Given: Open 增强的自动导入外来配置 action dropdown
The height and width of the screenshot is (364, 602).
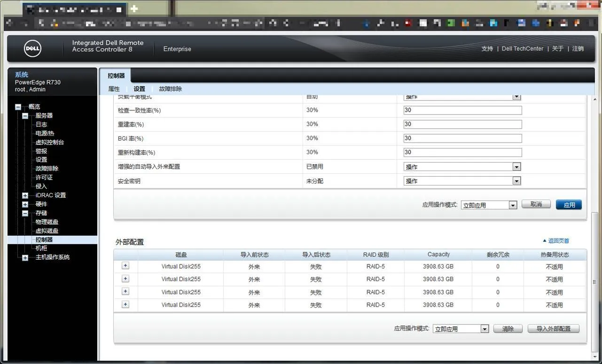Looking at the screenshot, I should point(462,167).
